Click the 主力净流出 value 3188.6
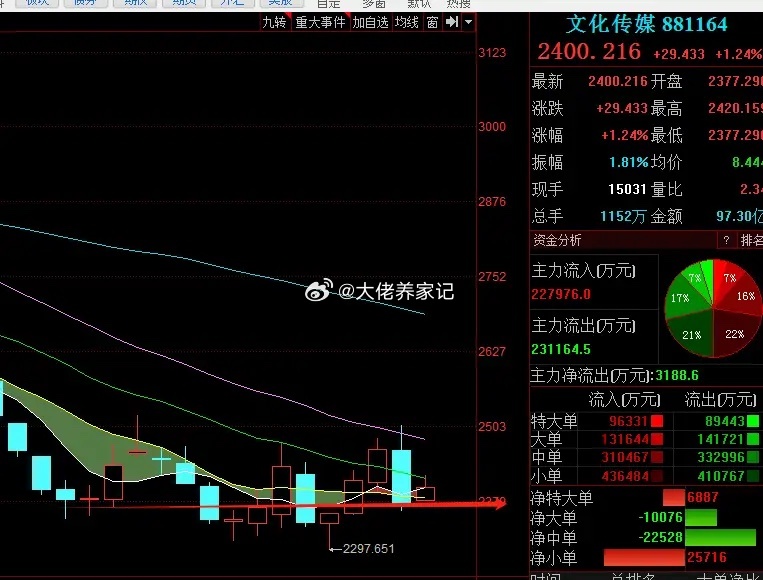This screenshot has height=580, width=763. tap(677, 375)
